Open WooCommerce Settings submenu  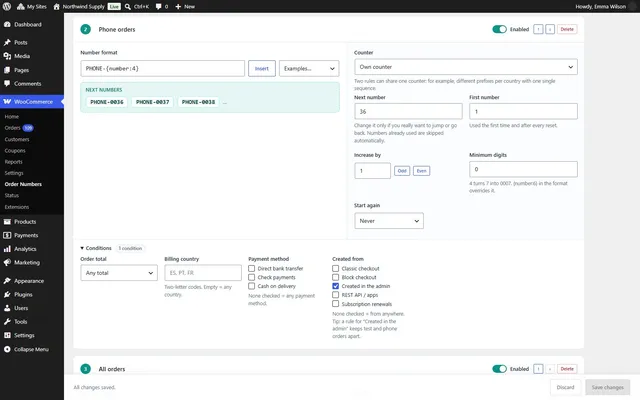14,173
